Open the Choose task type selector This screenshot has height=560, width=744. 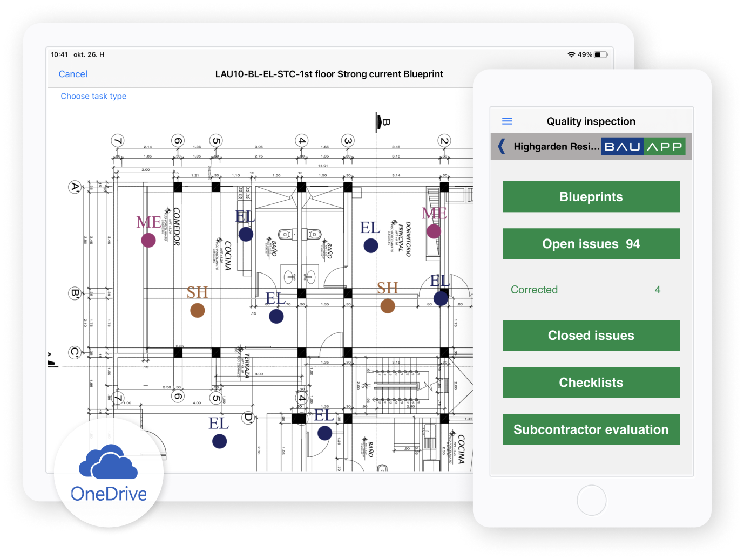93,96
